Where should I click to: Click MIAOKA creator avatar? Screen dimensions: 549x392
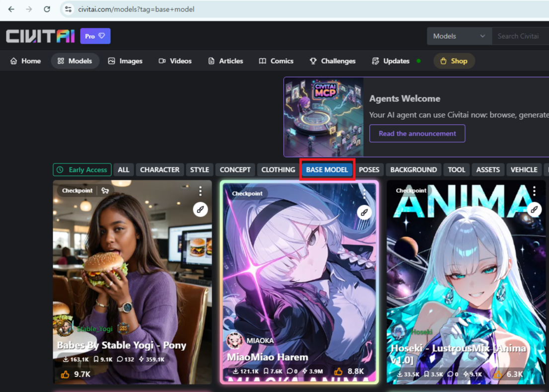click(235, 340)
